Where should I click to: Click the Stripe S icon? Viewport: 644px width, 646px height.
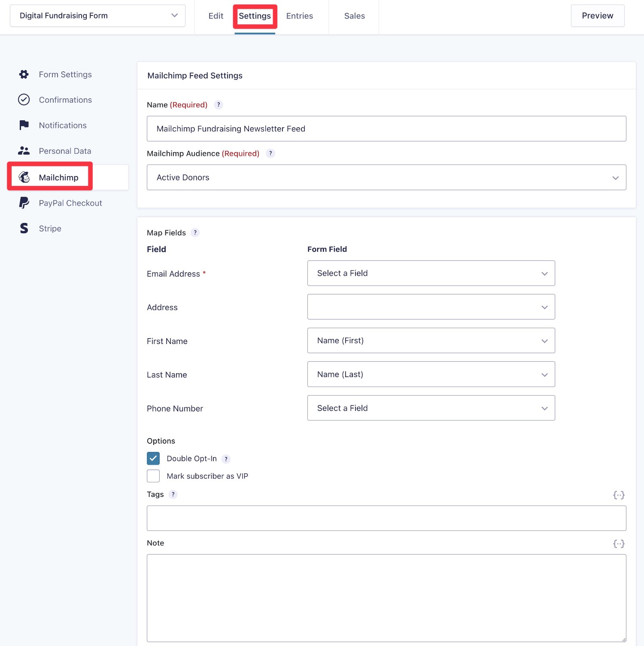pyautogui.click(x=24, y=228)
